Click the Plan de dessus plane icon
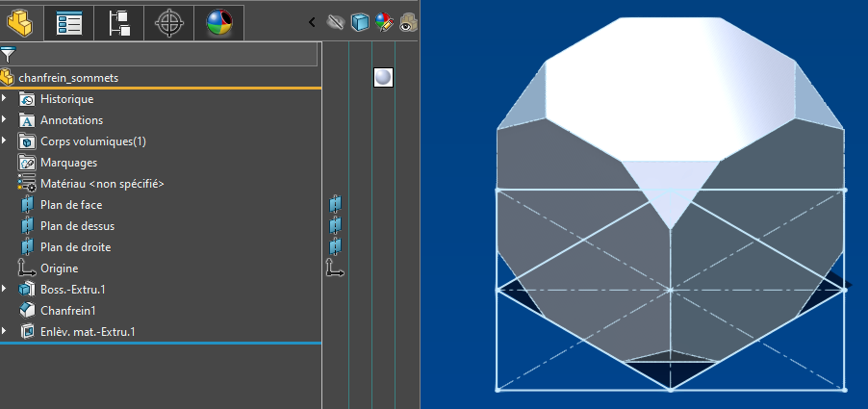 pos(27,226)
